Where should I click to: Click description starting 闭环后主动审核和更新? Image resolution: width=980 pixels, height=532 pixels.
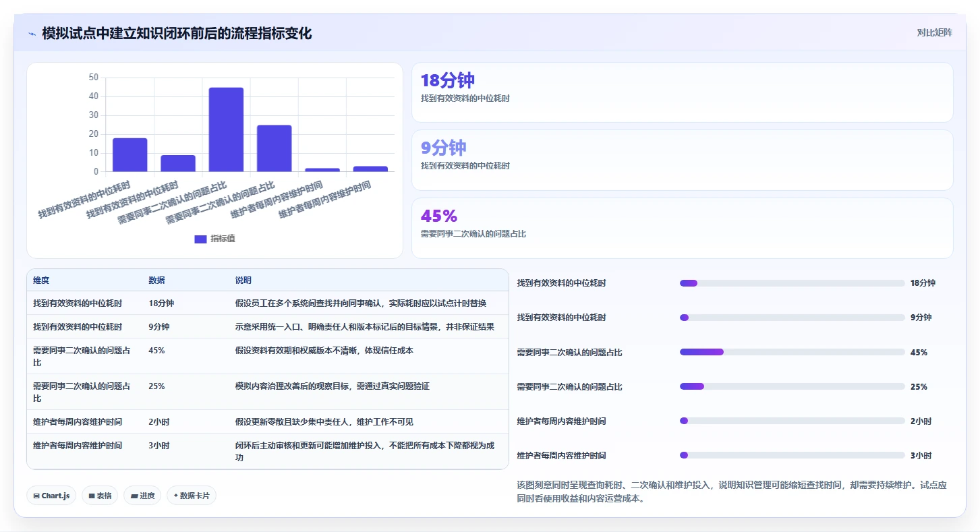coord(365,452)
